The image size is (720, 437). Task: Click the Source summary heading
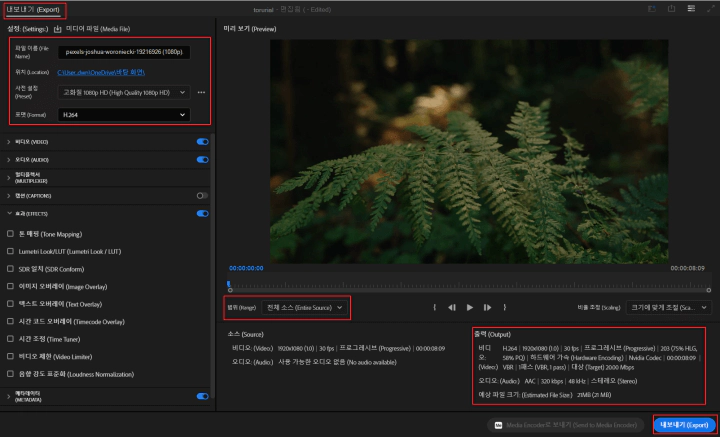click(x=245, y=335)
